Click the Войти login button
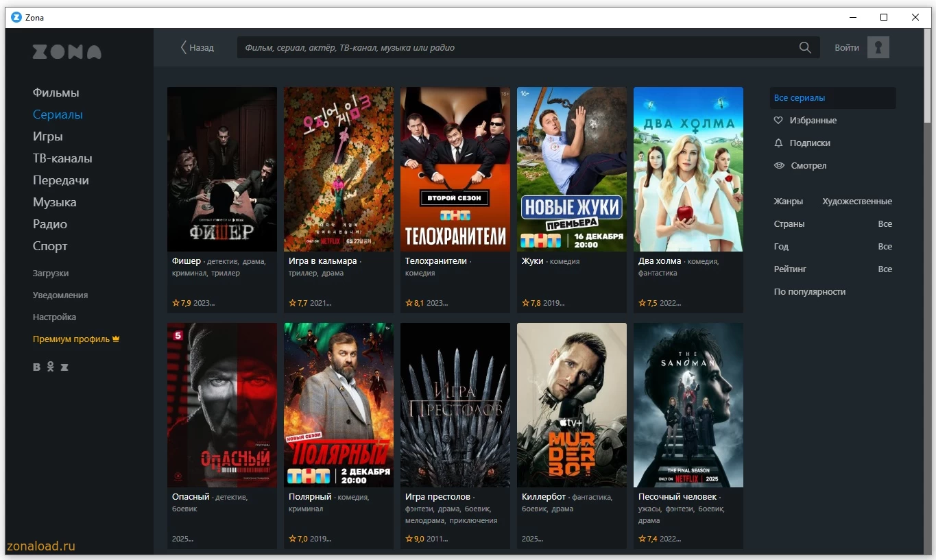Viewport: 936px width, 560px height. (847, 47)
